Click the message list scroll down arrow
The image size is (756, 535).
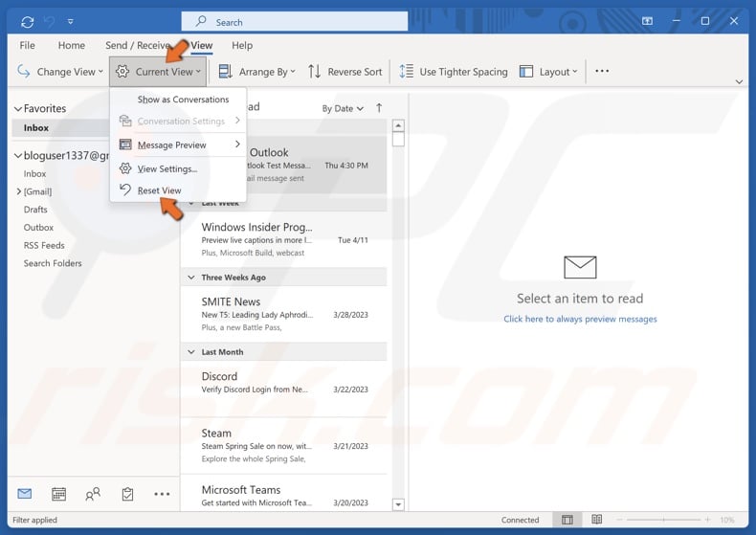(398, 504)
